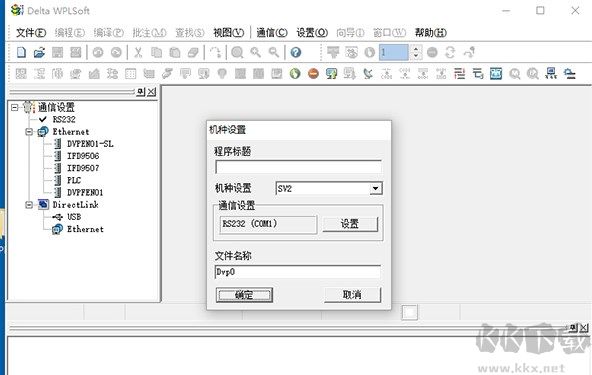Click the orange-red Stop icon

pos(313,73)
